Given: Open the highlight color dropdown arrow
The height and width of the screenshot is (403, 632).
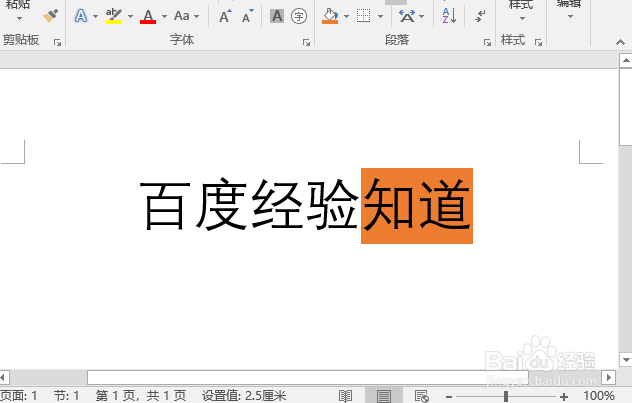Looking at the screenshot, I should 131,17.
